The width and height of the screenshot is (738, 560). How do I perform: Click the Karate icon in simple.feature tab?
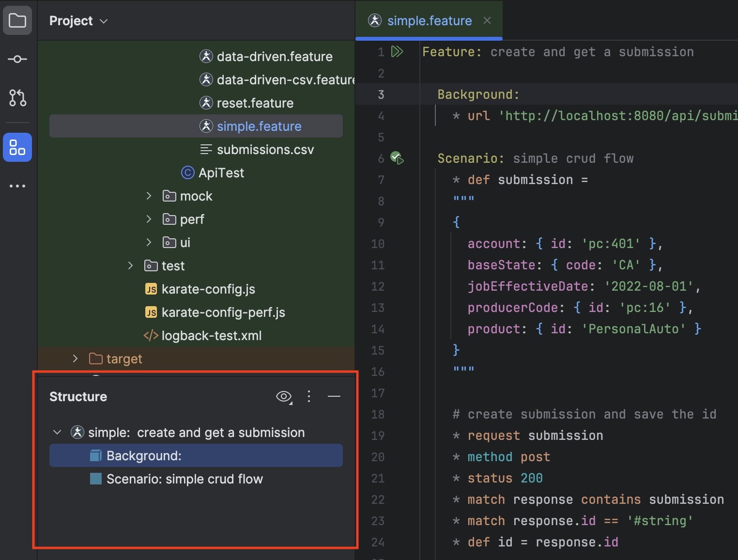click(x=375, y=20)
